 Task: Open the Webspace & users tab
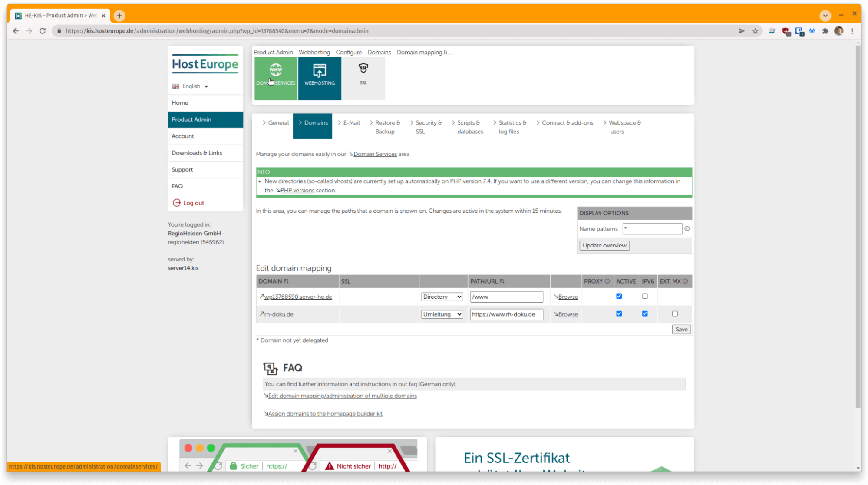622,127
